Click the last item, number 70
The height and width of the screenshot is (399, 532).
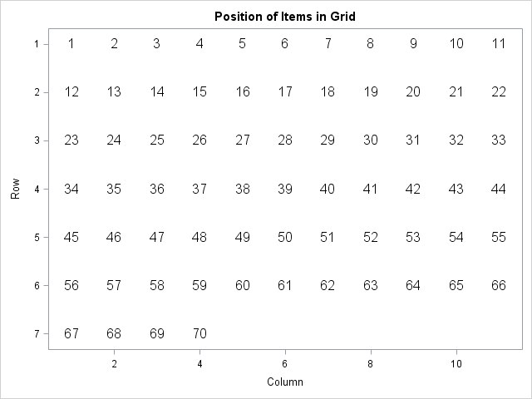click(x=199, y=333)
